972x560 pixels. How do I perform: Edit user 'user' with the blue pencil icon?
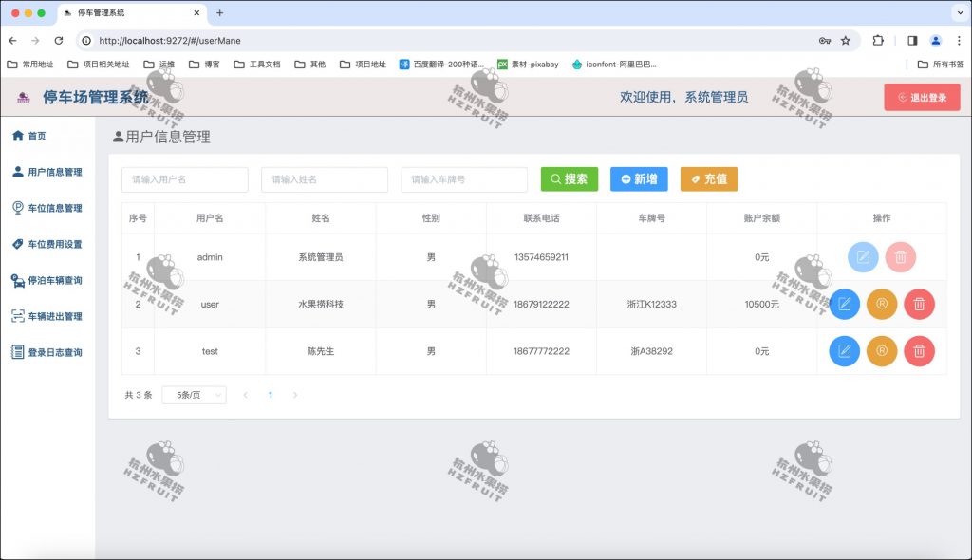[x=844, y=304]
